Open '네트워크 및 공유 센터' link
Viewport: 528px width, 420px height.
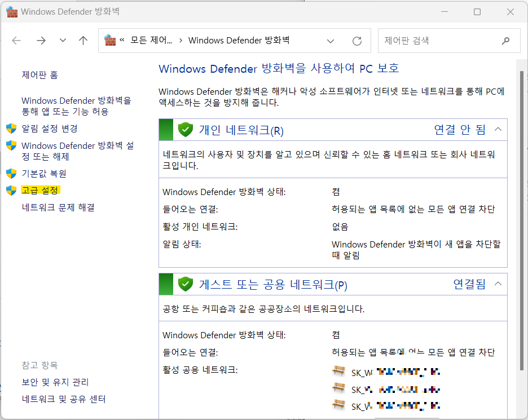tap(64, 399)
